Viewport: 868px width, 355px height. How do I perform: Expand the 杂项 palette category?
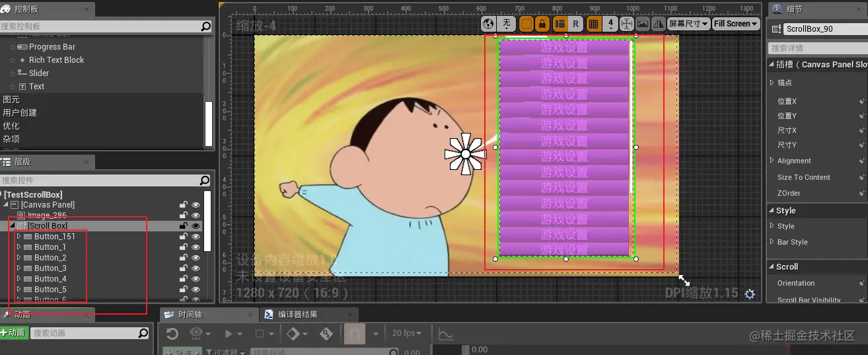[x=11, y=139]
